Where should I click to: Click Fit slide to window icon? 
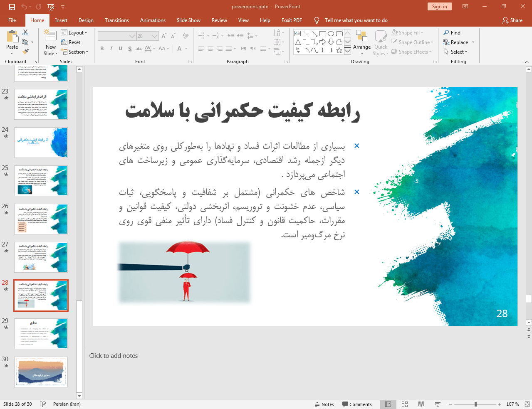pos(527,404)
